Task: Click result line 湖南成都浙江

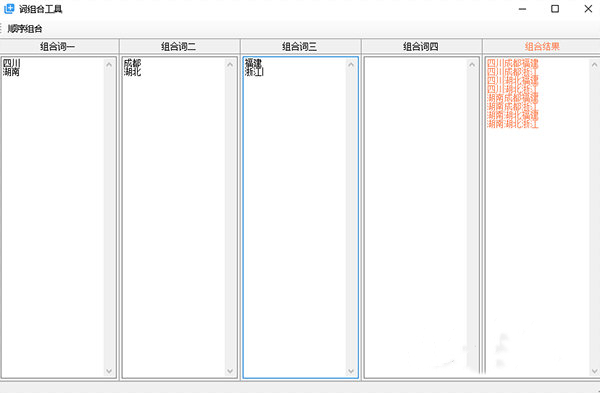Action: pyautogui.click(x=513, y=106)
